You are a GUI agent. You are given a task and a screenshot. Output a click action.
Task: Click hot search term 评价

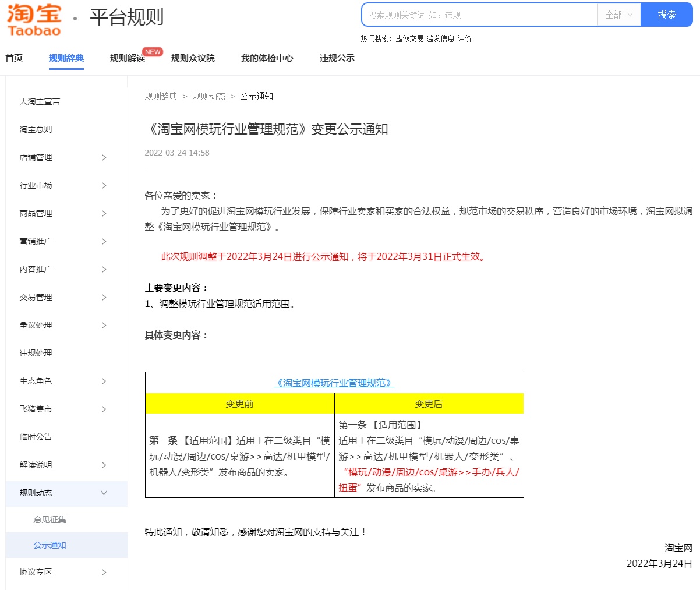click(464, 38)
